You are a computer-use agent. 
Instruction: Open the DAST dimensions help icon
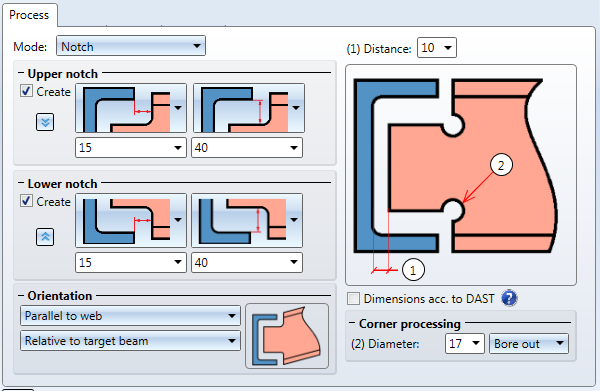click(x=509, y=298)
